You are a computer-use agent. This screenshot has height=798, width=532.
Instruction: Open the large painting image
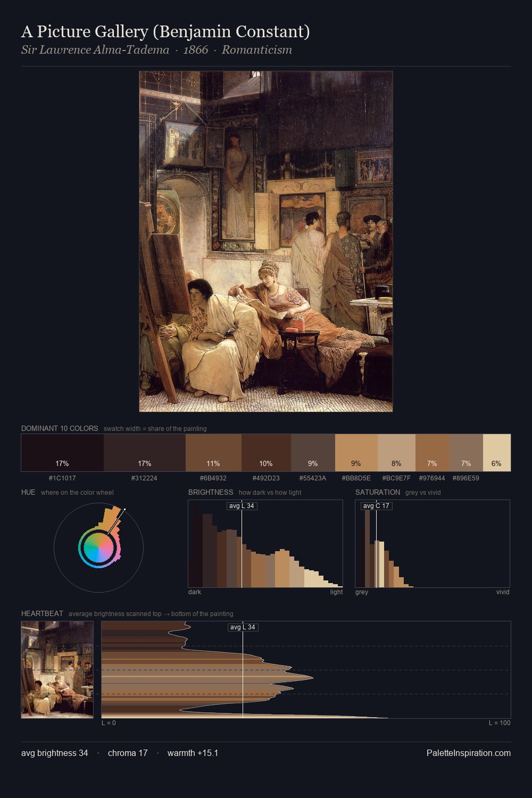(266, 242)
